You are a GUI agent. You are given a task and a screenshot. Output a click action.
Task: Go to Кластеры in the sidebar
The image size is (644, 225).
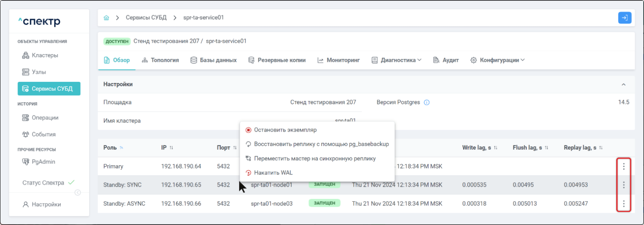coord(45,55)
